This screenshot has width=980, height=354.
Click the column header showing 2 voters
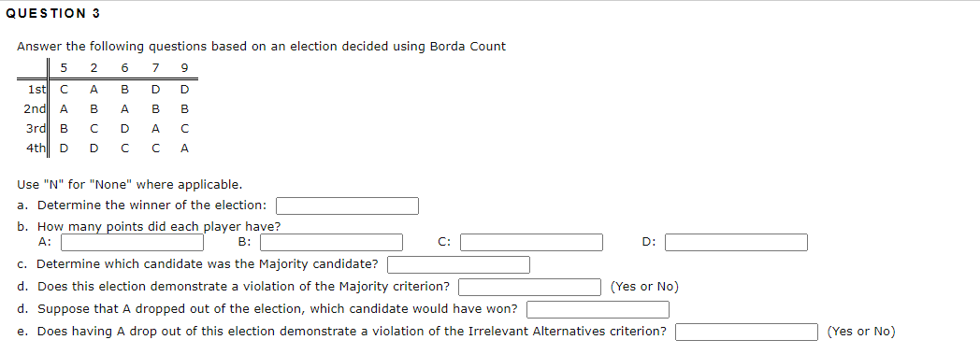click(x=94, y=67)
